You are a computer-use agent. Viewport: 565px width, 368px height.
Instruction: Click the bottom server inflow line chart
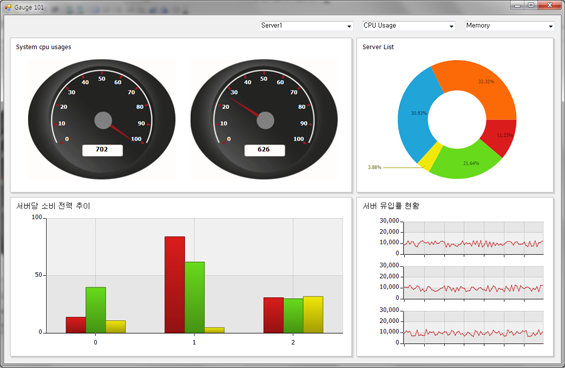click(x=473, y=327)
